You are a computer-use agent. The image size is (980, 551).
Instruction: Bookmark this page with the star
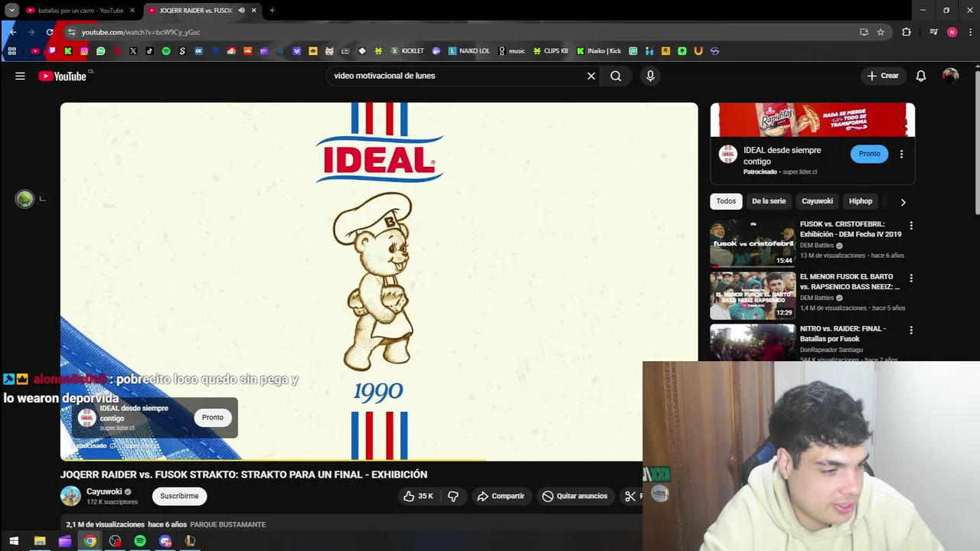pyautogui.click(x=880, y=32)
